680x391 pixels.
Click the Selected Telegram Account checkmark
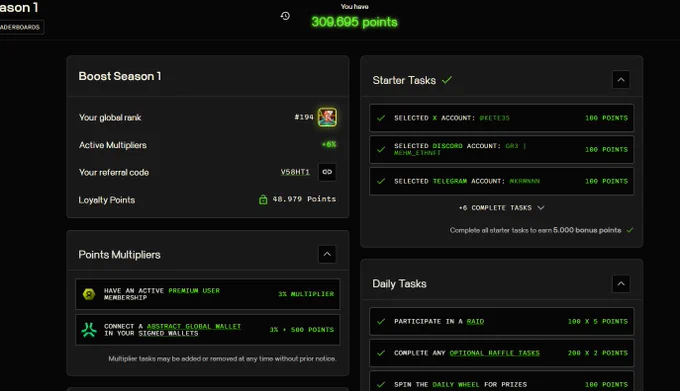tap(381, 181)
